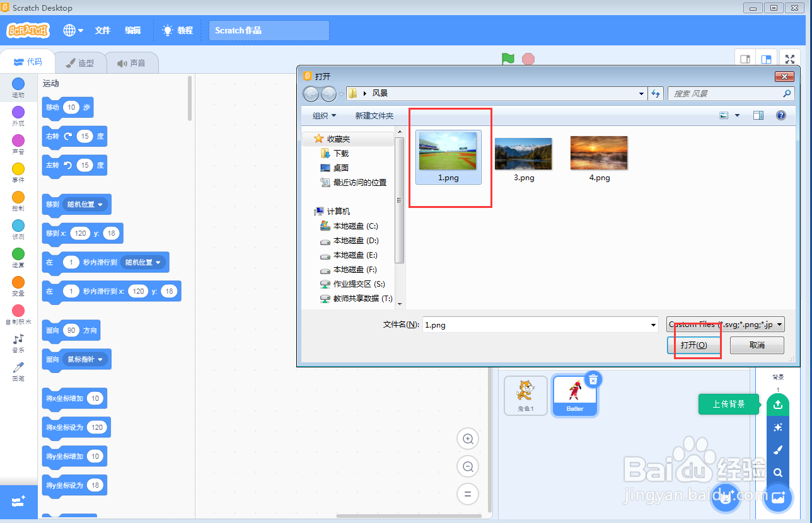This screenshot has width=812, height=523.
Task: Open the 组织 dropdown menu
Action: click(325, 116)
